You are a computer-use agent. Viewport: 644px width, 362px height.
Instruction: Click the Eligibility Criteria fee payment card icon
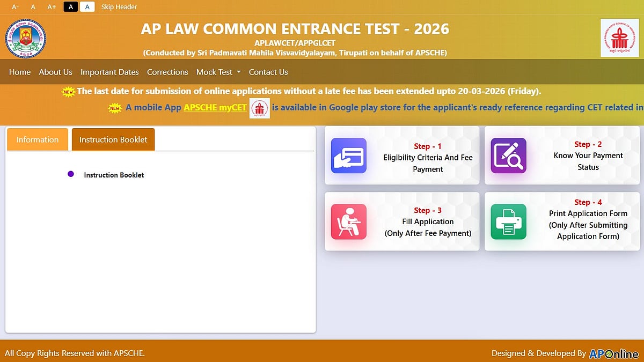(x=348, y=156)
